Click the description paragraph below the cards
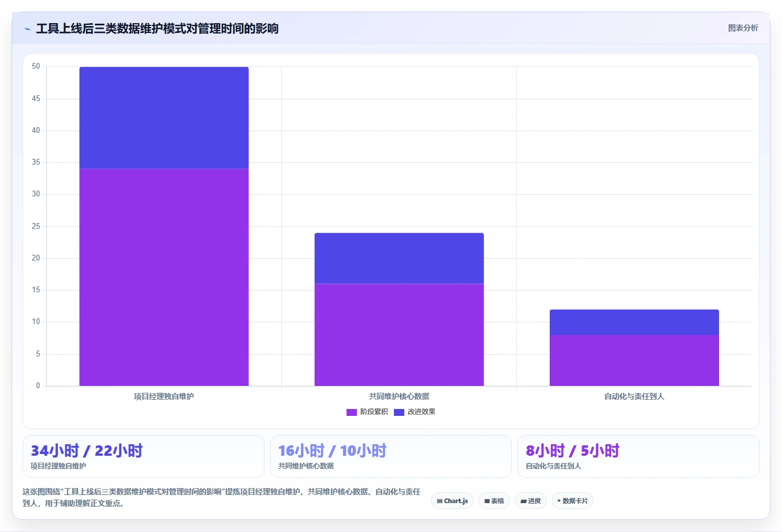 point(222,497)
